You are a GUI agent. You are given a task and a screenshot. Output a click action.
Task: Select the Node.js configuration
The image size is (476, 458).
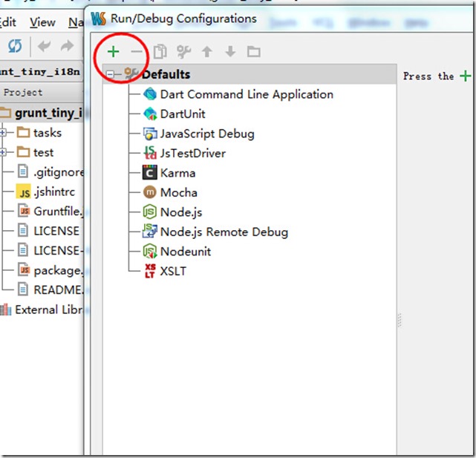pos(181,212)
